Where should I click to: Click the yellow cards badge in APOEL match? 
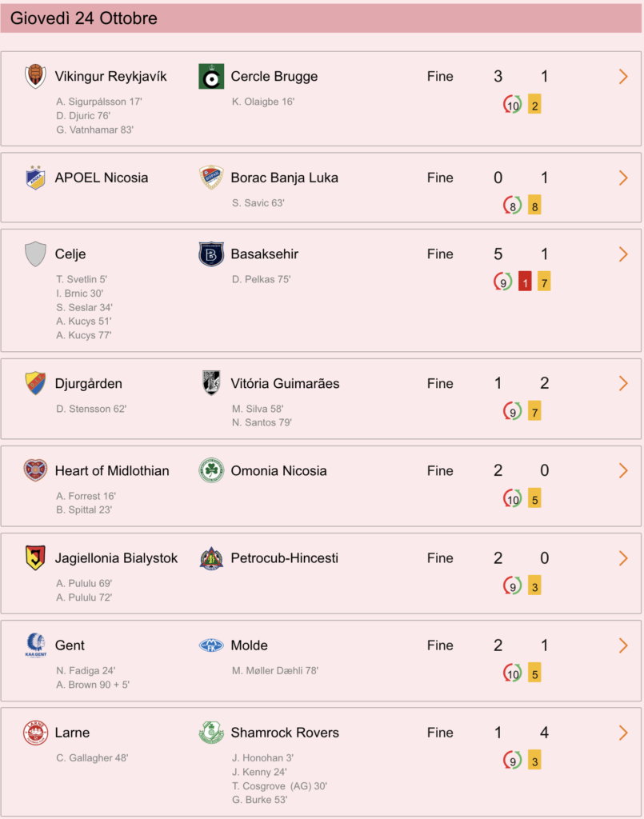pos(534,206)
